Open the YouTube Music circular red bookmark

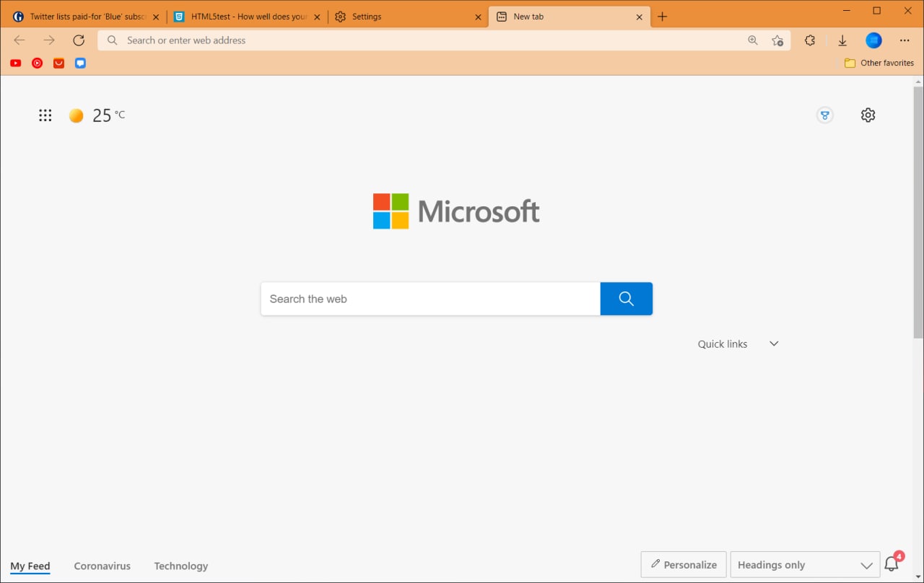tap(38, 63)
